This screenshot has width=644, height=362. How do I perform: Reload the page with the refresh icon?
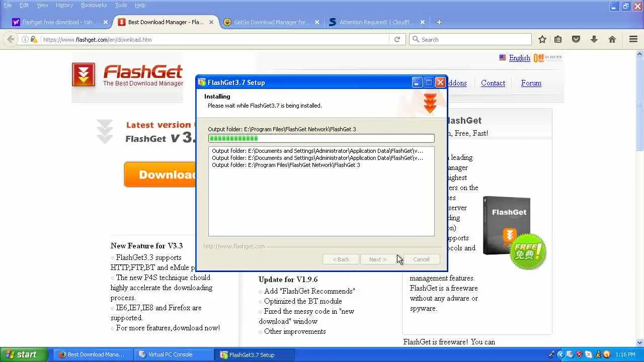click(x=397, y=39)
